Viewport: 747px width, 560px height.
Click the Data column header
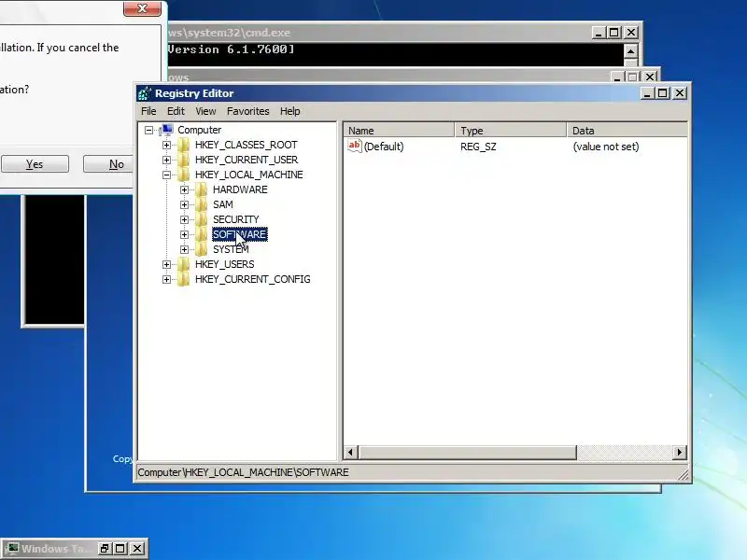pos(627,131)
